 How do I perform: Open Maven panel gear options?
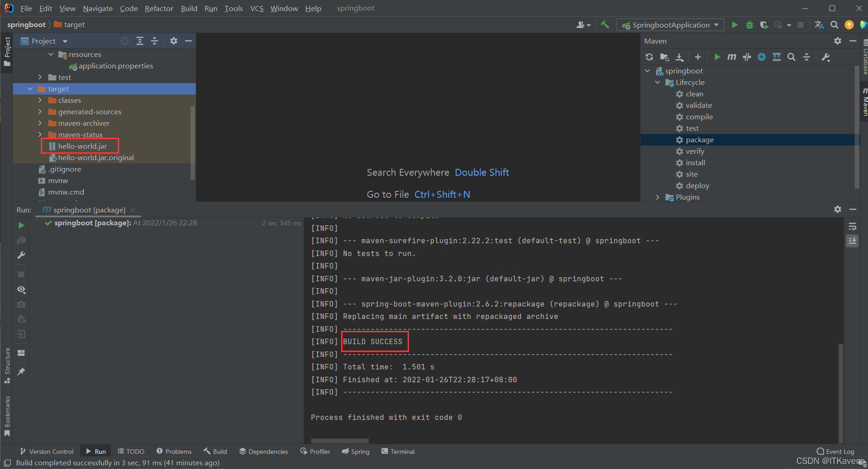pos(838,41)
